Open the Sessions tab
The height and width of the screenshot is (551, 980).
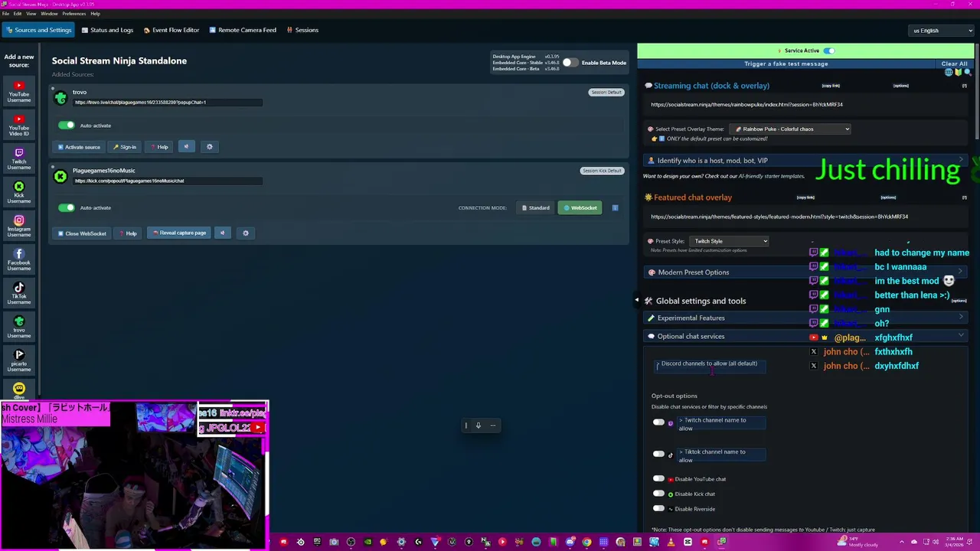click(302, 30)
